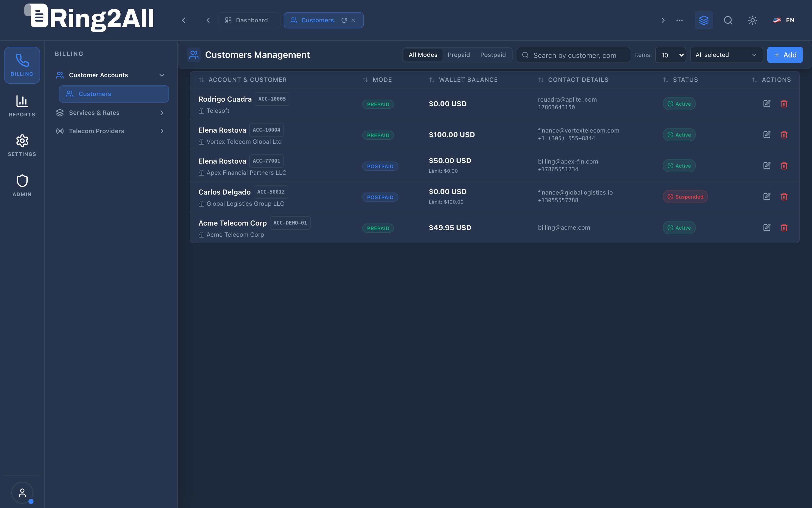Viewport: 812px width, 508px height.
Task: Open the Items per page dropdown
Action: pos(670,55)
